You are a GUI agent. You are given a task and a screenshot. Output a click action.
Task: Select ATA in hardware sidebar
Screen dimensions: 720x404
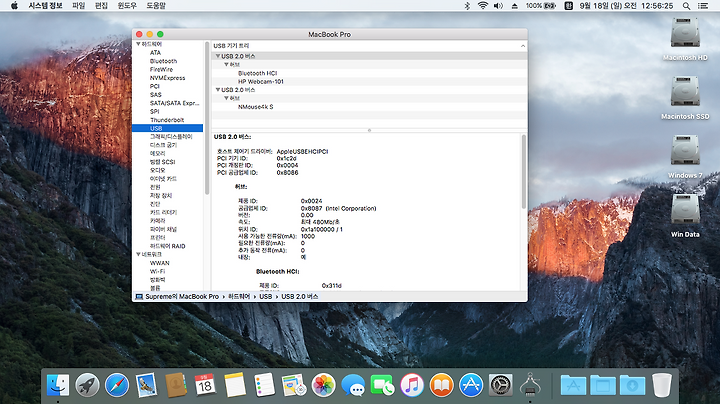155,53
